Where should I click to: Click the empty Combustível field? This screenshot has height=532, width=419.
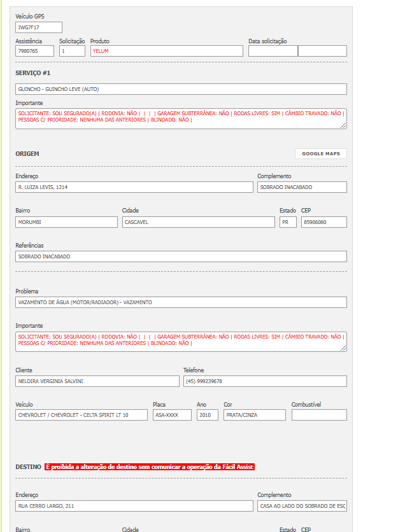pos(319,415)
